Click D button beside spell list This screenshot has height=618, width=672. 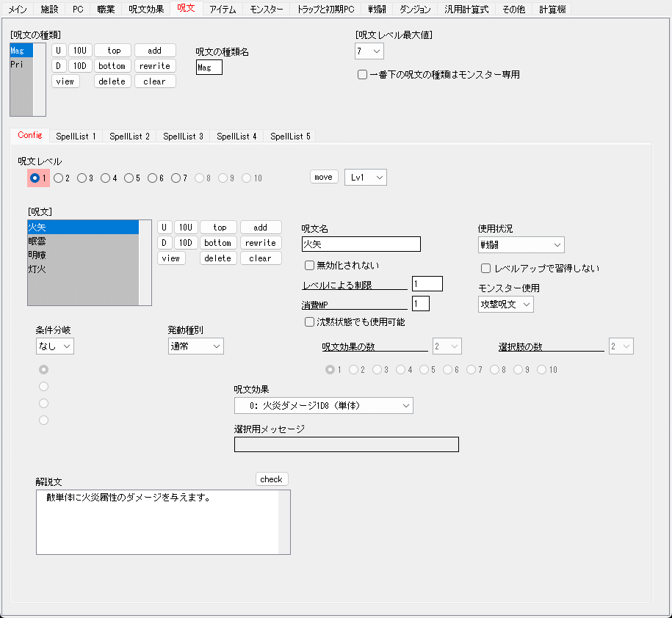[x=165, y=243]
